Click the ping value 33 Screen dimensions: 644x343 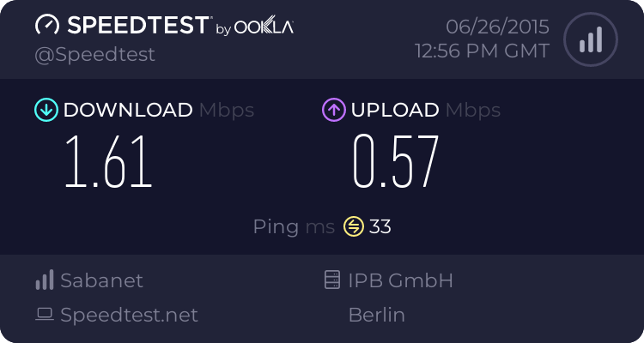(380, 226)
